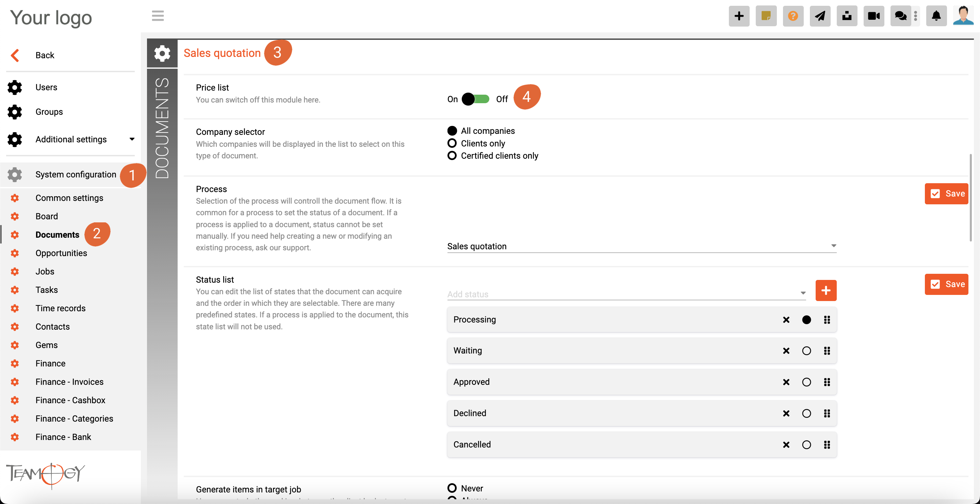Toggle the Price list On/Off switch
The width and height of the screenshot is (980, 504).
[x=475, y=99]
